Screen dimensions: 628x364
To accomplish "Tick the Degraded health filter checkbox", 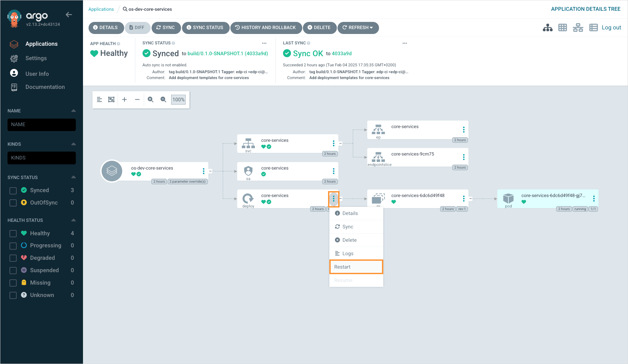I will pos(13,258).
